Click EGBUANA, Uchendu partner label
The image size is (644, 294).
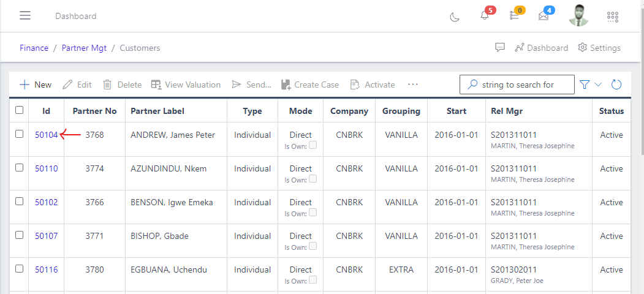coord(169,269)
